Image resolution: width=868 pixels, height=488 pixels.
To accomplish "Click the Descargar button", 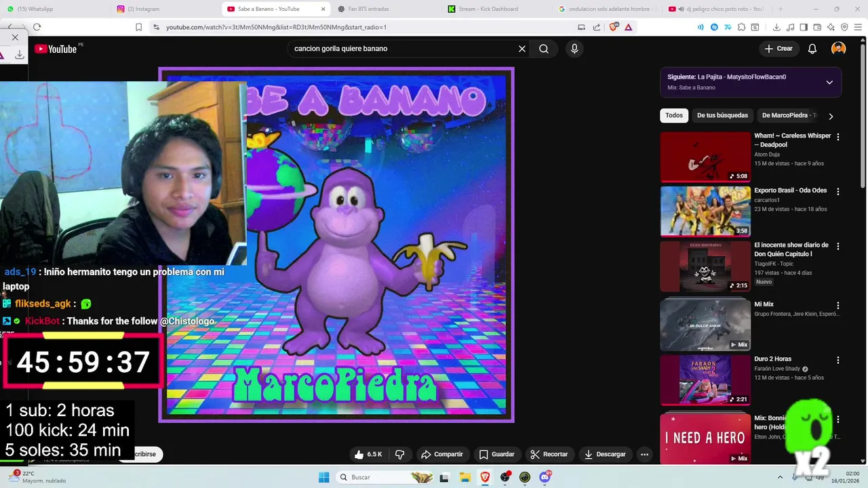I will (x=605, y=454).
